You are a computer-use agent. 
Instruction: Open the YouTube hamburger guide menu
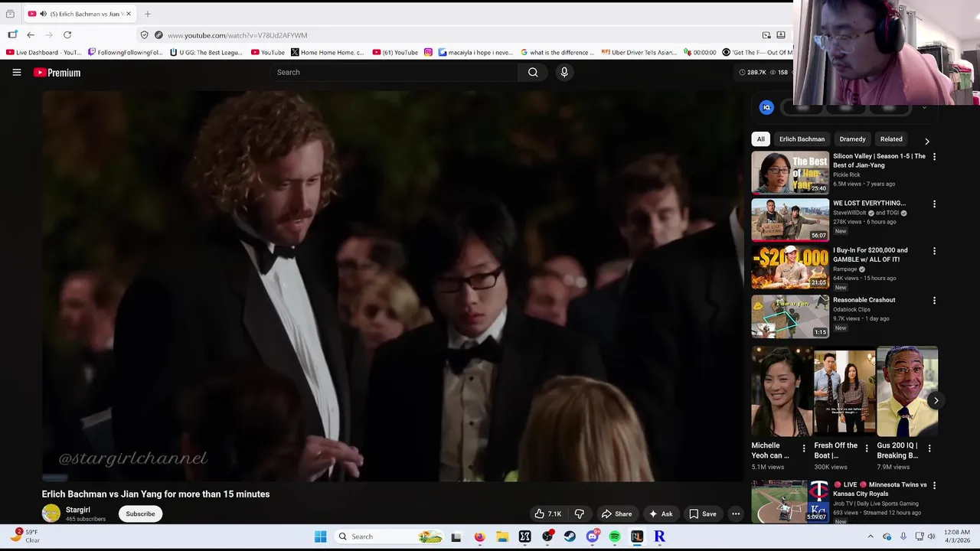[x=16, y=72]
